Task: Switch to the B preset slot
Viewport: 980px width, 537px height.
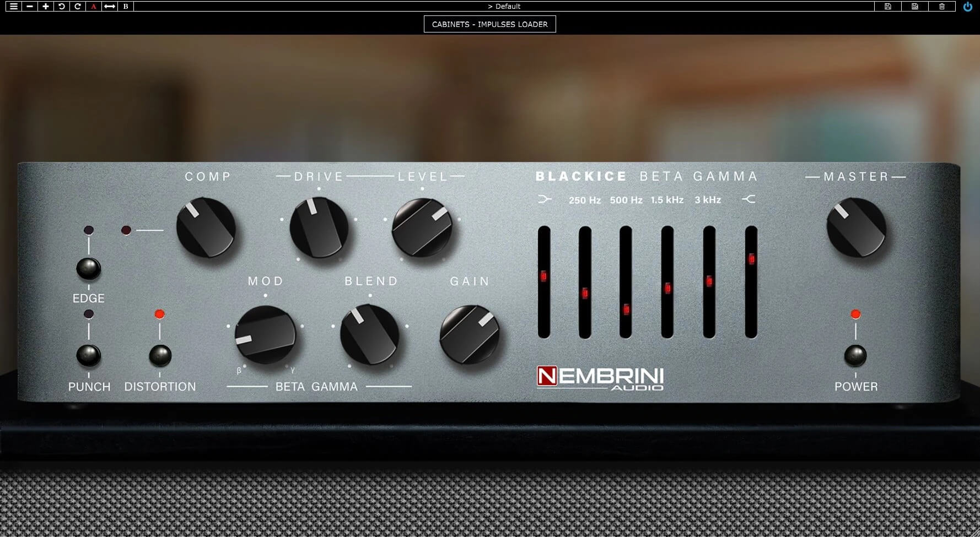Action: pyautogui.click(x=126, y=7)
